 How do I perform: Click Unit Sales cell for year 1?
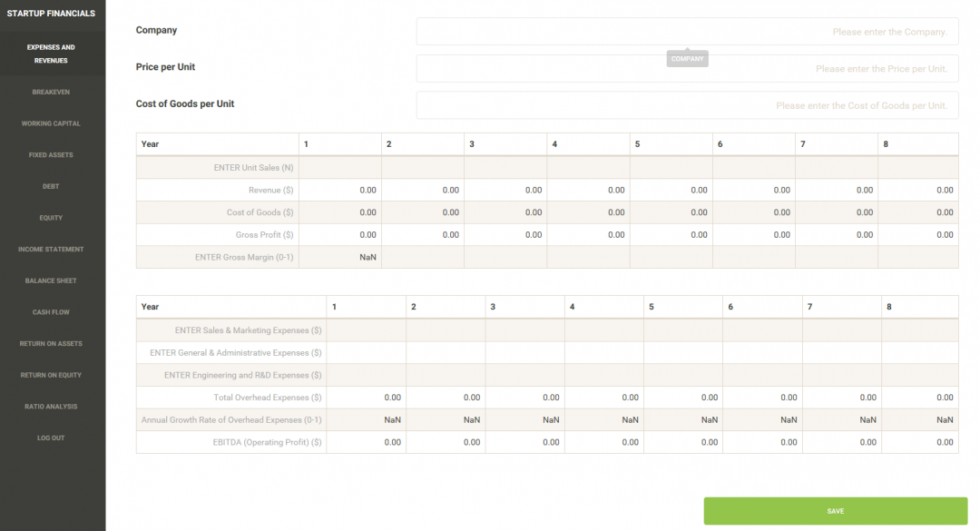click(x=340, y=167)
